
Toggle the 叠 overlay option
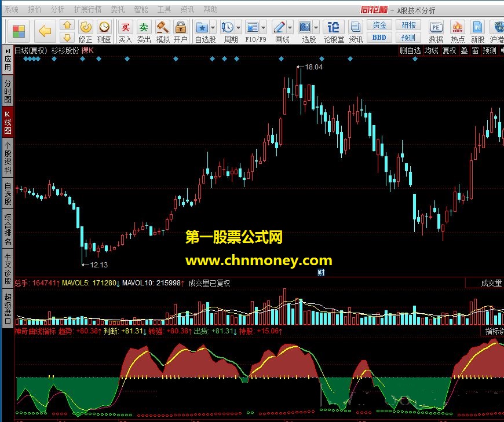tap(464, 51)
